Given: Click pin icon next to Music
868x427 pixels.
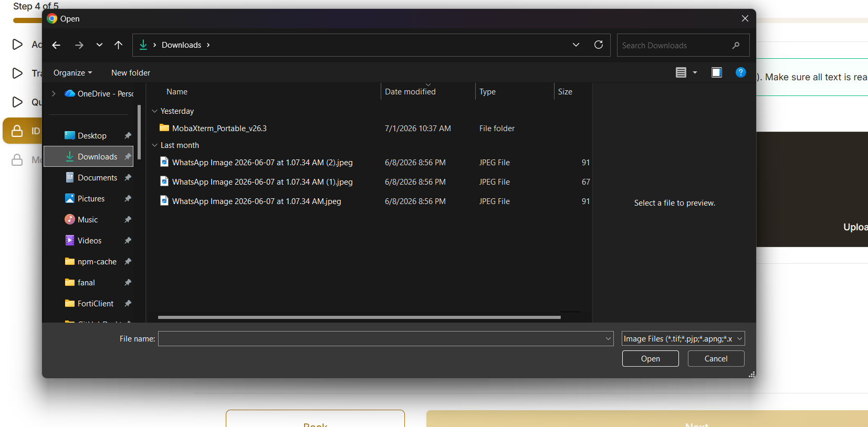Looking at the screenshot, I should (x=128, y=220).
